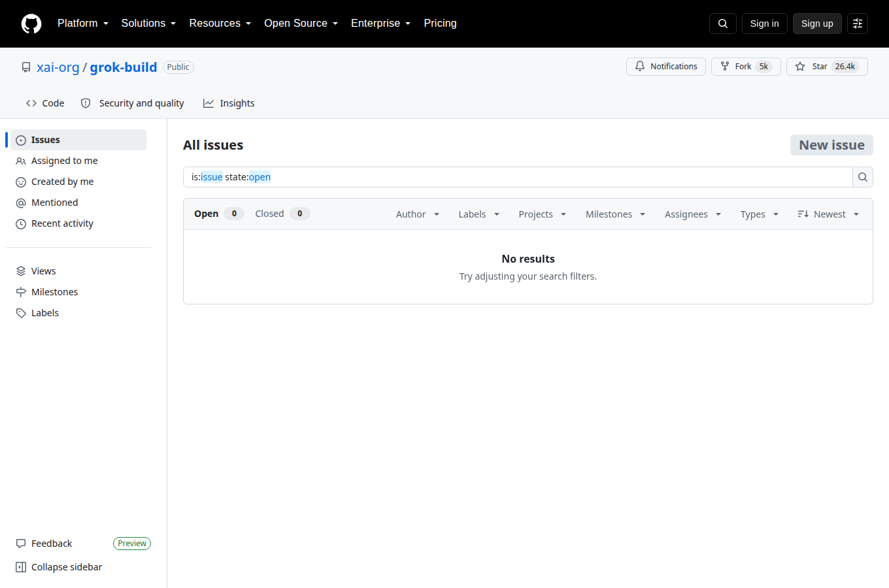The width and height of the screenshot is (889, 588).
Task: Click 'Try adjusting your search filters.' text
Action: pos(528,276)
